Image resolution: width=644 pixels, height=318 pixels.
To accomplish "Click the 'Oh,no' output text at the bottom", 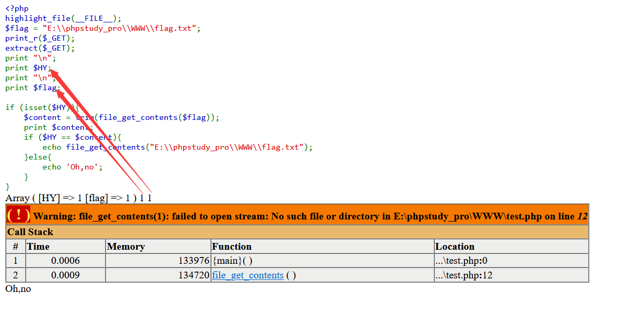I will pos(18,288).
